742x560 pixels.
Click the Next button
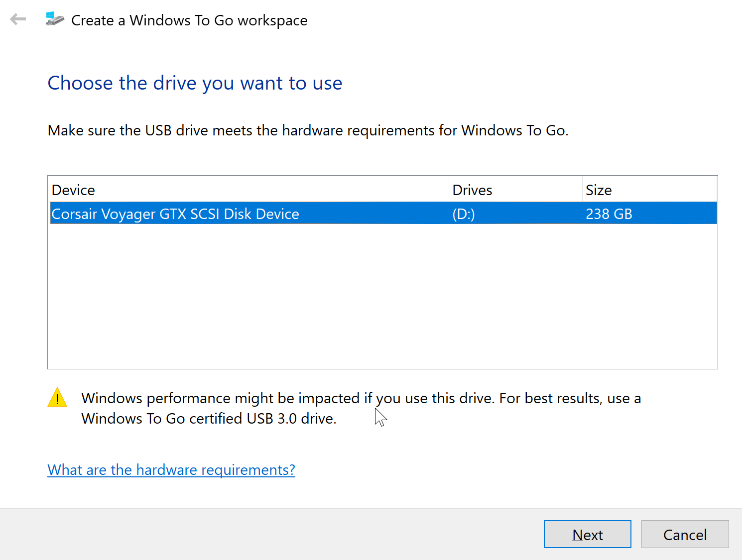click(587, 534)
